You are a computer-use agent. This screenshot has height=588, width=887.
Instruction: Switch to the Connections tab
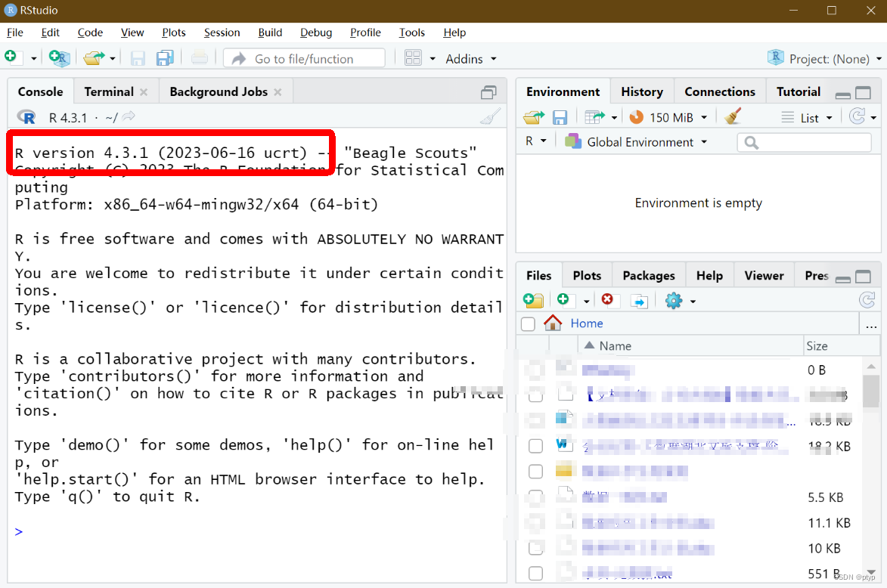[x=720, y=91]
